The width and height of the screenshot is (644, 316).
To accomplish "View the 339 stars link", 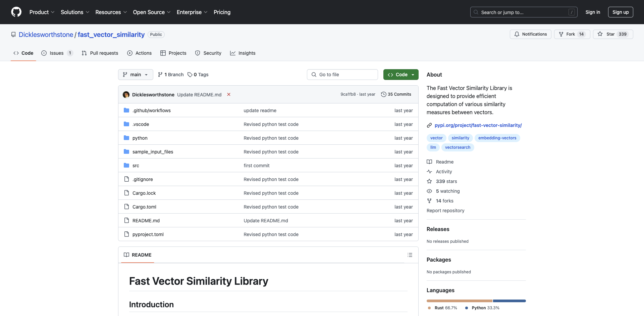I will [442, 181].
